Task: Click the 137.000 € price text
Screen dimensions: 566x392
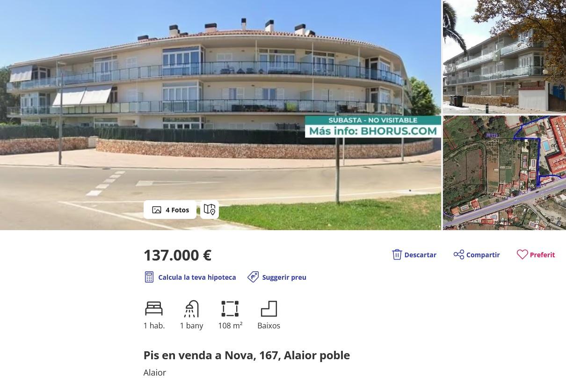Action: [177, 255]
